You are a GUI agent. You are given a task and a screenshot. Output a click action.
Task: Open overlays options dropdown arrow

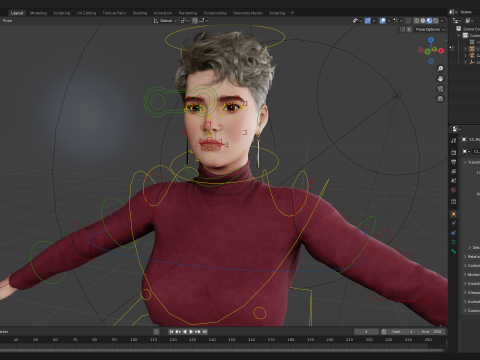tap(389, 21)
